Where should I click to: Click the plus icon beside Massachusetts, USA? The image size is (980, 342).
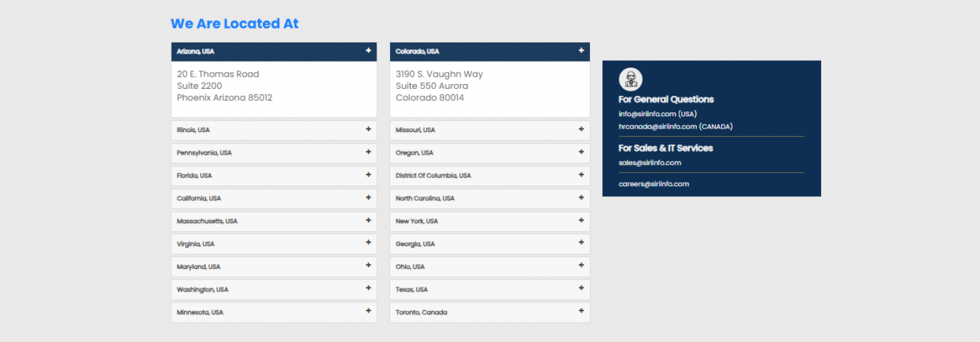(x=368, y=221)
